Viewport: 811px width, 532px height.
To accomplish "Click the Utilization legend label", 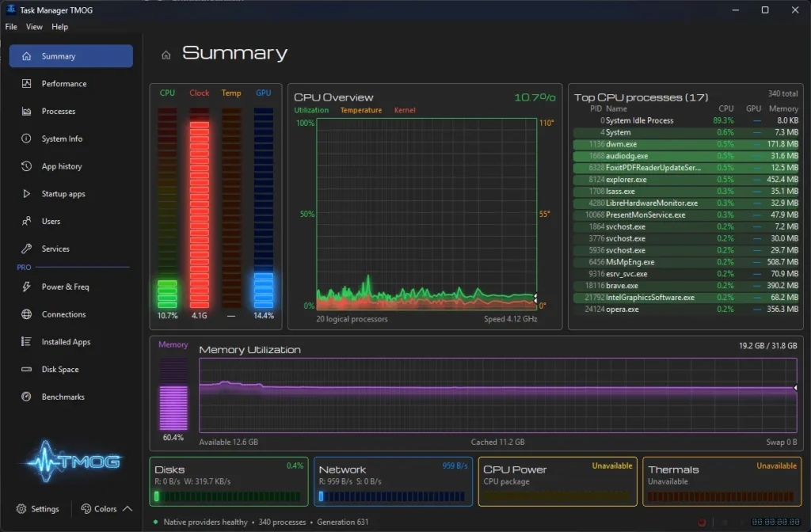I will (311, 110).
